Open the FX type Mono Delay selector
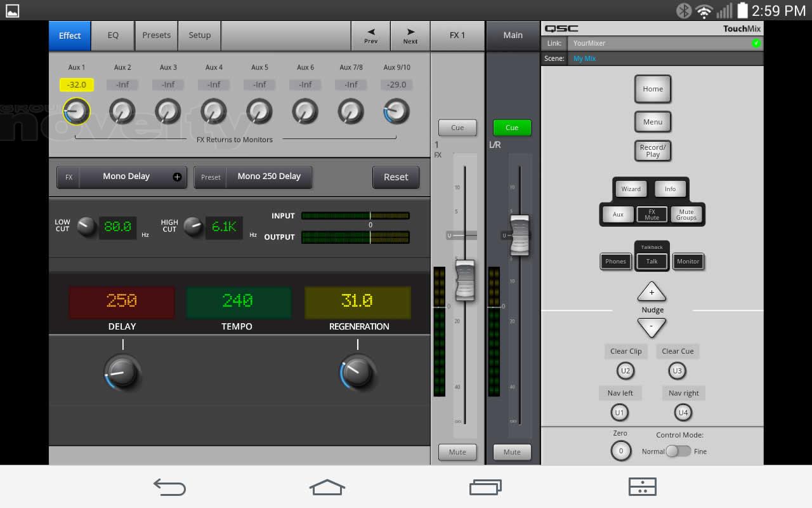 point(122,177)
